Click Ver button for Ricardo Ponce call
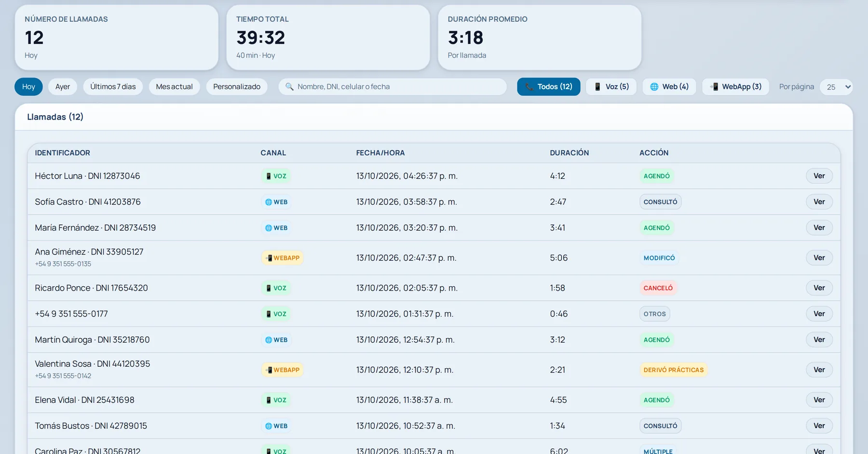Viewport: 868px width, 454px height. 819,288
